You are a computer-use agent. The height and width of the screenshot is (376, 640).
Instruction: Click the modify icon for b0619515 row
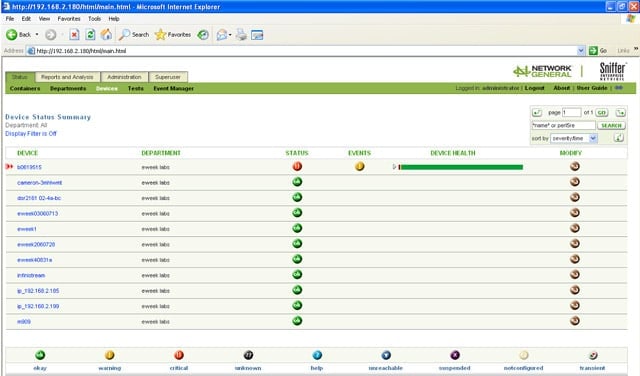(575, 166)
